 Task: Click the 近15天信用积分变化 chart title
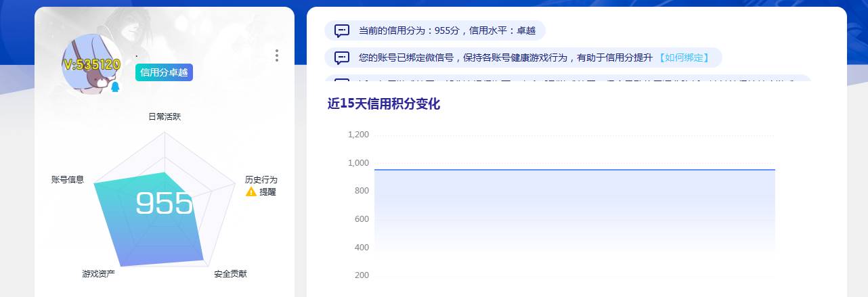click(383, 104)
